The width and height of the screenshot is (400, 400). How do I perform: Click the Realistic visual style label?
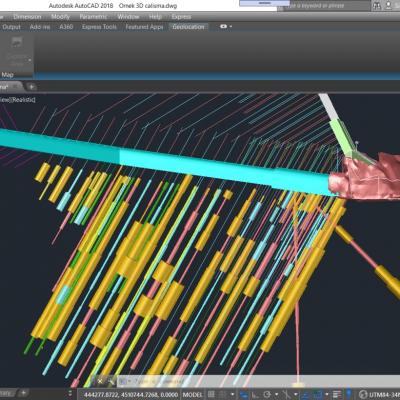24,100
